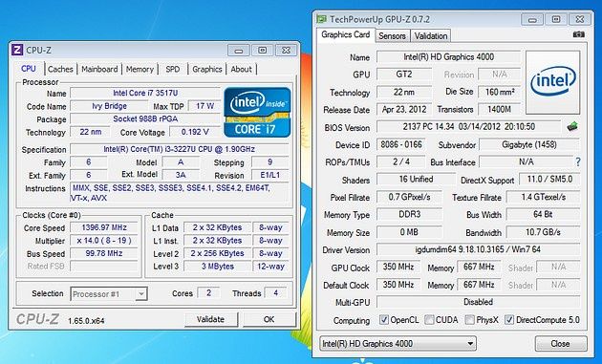This screenshot has height=364, width=602.
Task: Select the About tab in CPU-Z
Action: click(x=241, y=69)
